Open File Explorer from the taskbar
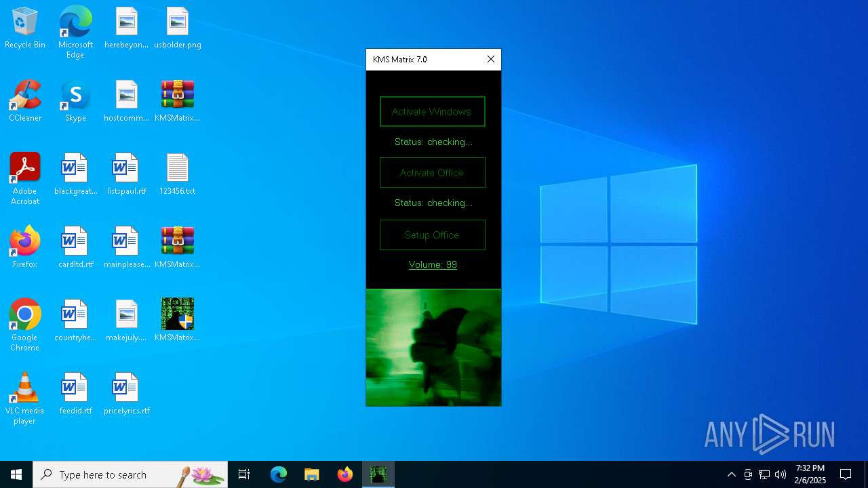868x488 pixels. (x=311, y=474)
